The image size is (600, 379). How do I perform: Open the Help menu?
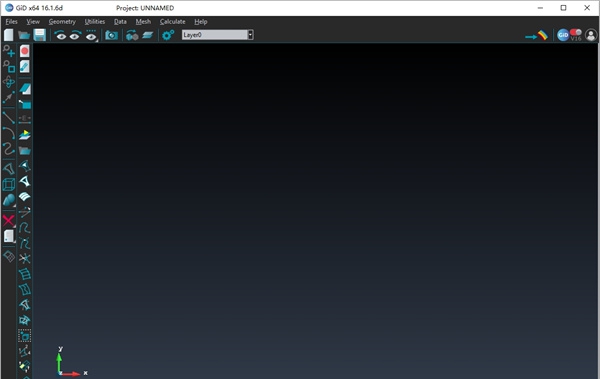[x=201, y=22]
